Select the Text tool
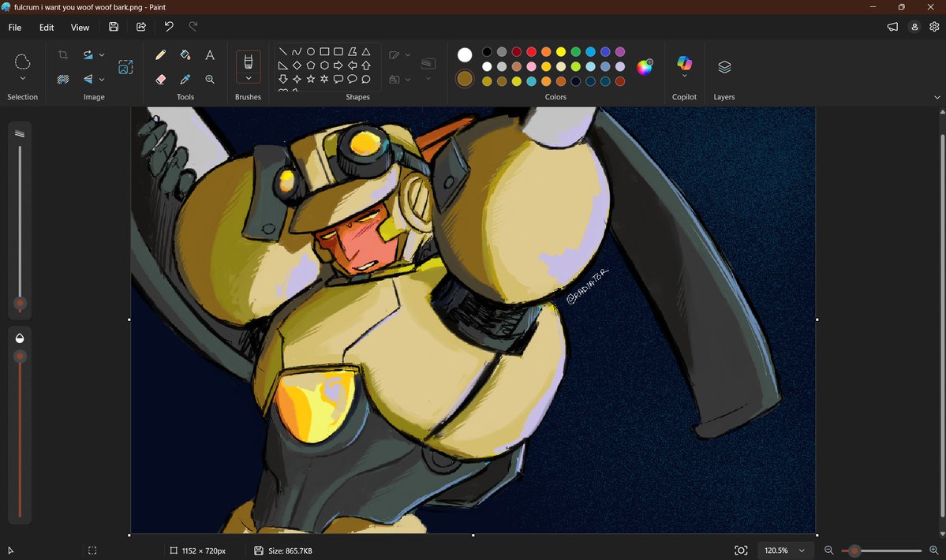Viewport: 946px width, 560px height. [210, 55]
